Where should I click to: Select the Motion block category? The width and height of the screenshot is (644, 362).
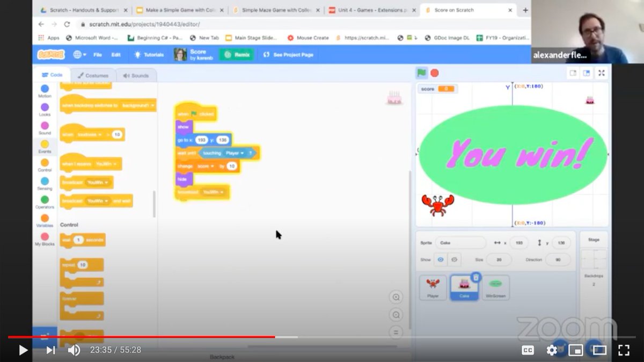point(45,91)
